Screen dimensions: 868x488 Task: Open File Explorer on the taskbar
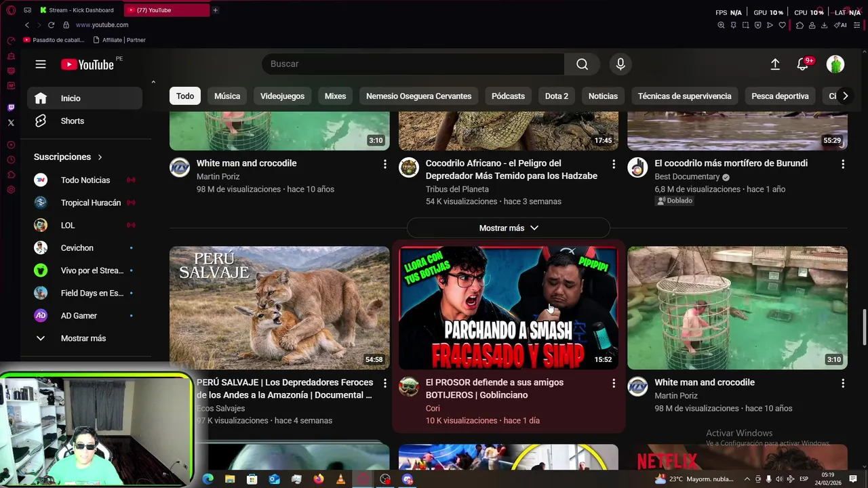[230, 479]
